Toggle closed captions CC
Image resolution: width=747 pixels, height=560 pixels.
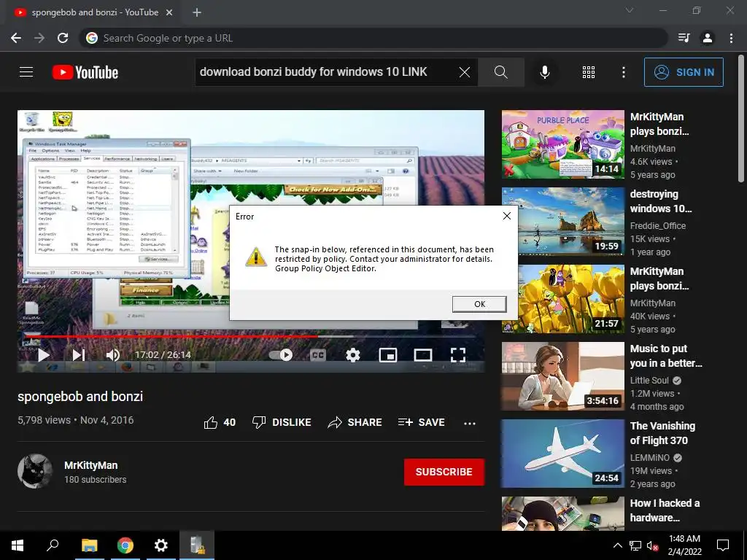318,355
